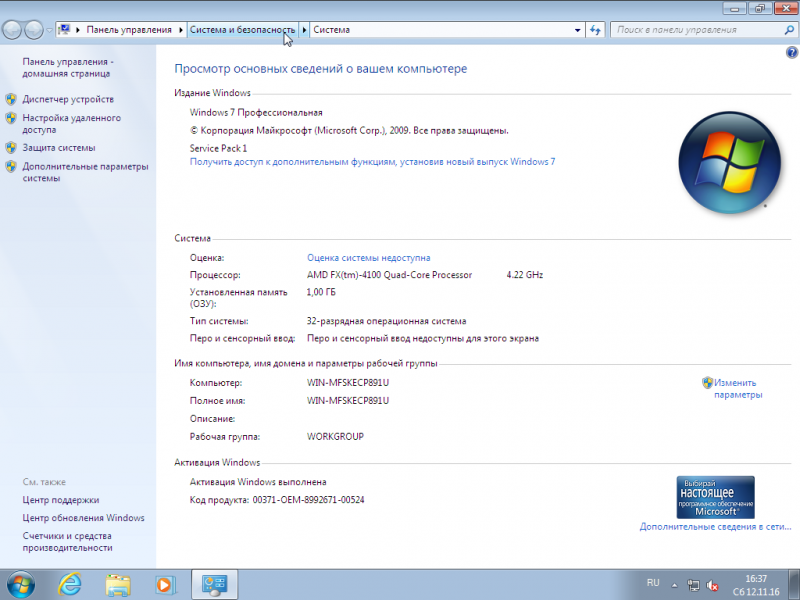
Task: Go forward with the Forward arrow button
Action: pyautogui.click(x=34, y=30)
